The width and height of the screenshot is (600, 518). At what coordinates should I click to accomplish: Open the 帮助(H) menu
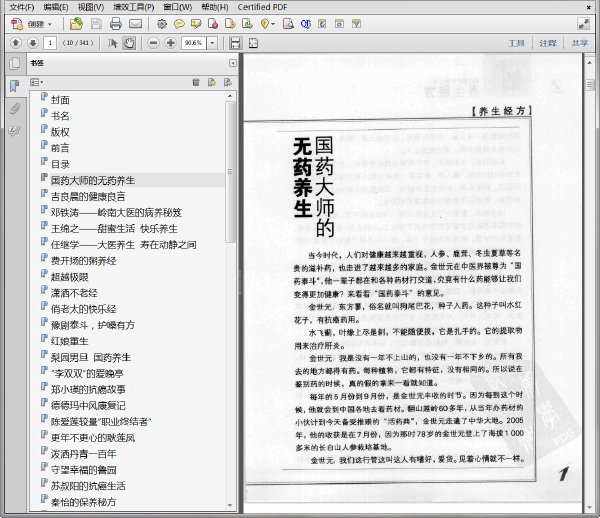pos(215,7)
